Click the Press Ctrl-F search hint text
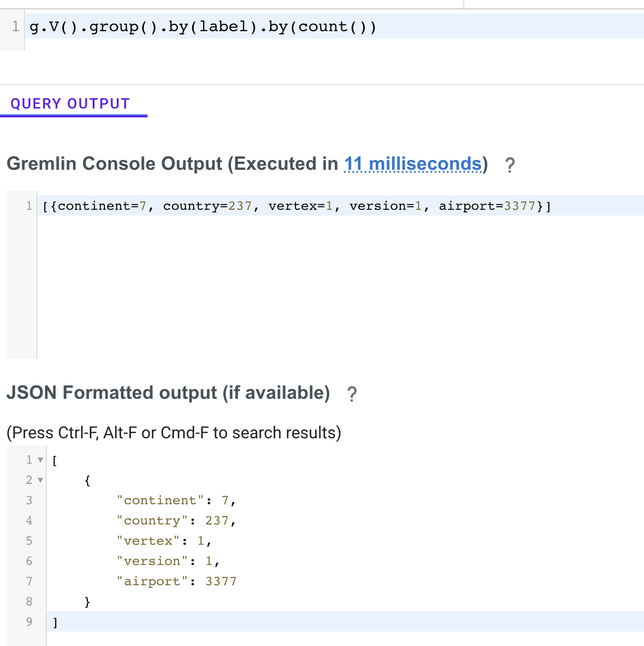This screenshot has height=646, width=644. (x=173, y=433)
